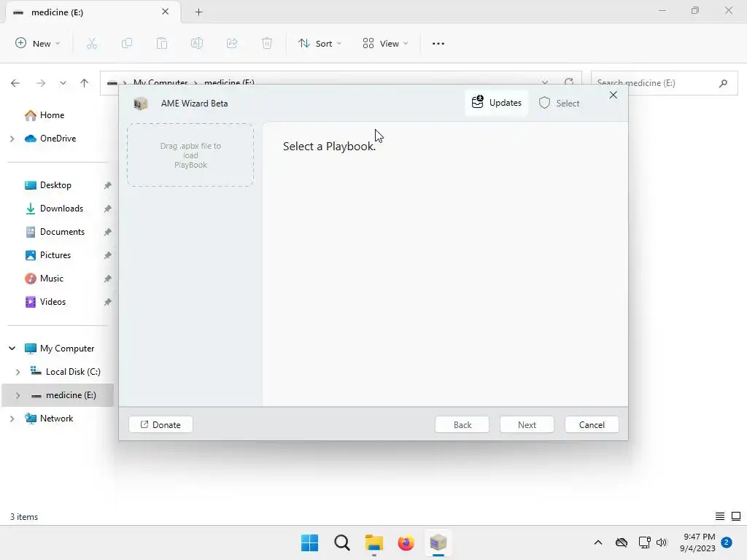Open taskbar Search
Image resolution: width=747 pixels, height=560 pixels.
tap(341, 542)
